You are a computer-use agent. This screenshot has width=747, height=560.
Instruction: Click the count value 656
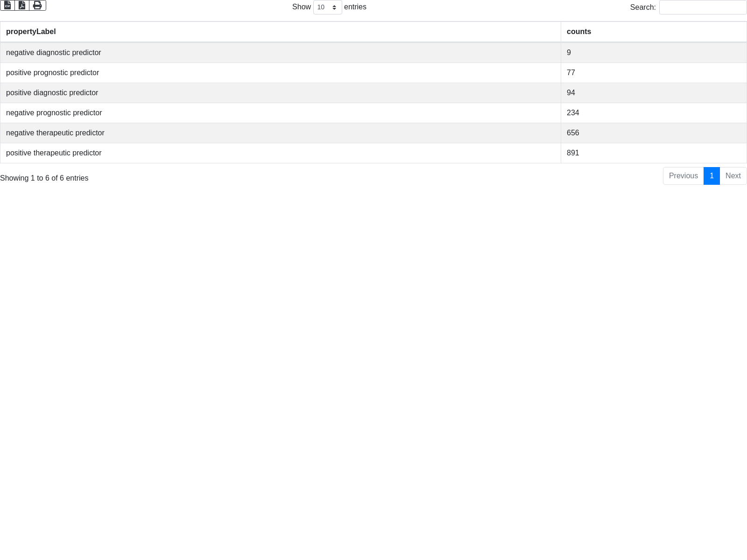[x=573, y=133]
